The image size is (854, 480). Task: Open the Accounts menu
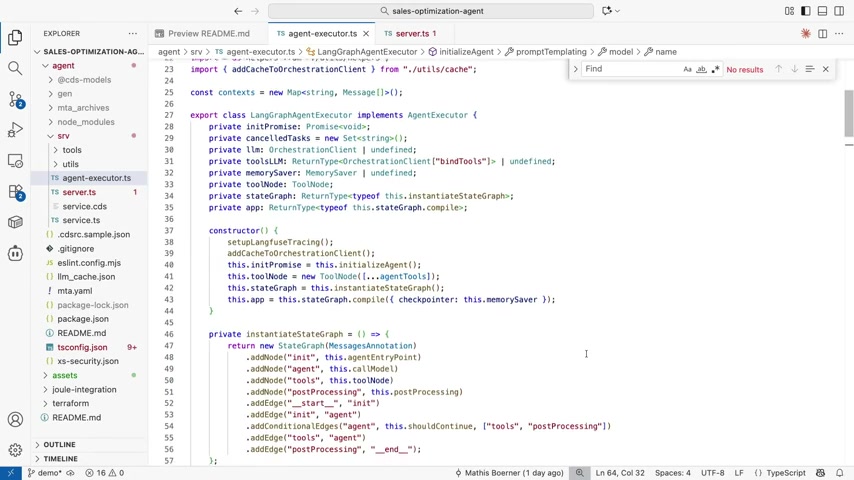pyautogui.click(x=15, y=419)
